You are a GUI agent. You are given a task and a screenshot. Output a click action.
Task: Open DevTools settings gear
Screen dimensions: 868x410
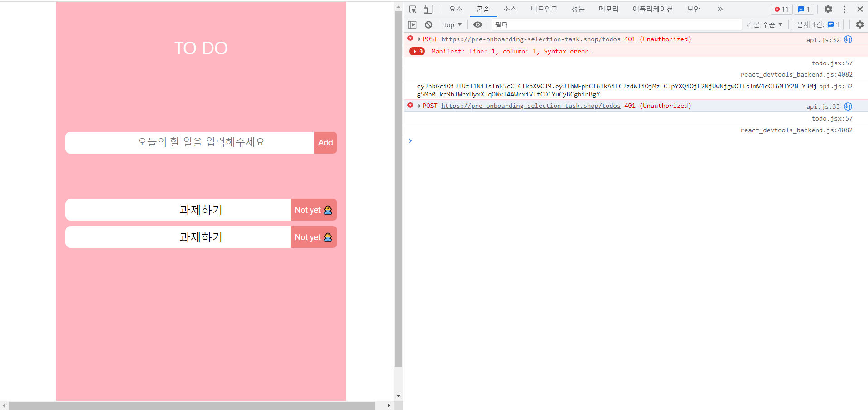(x=828, y=9)
